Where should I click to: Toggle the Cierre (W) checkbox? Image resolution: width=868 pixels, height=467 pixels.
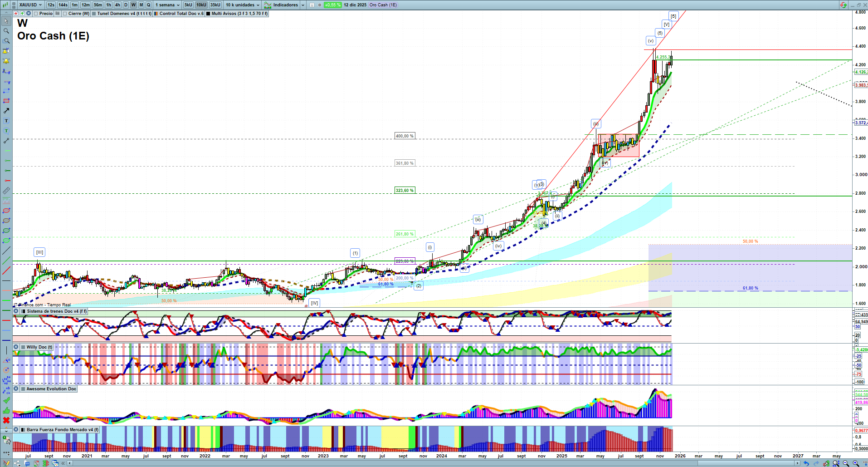(65, 14)
